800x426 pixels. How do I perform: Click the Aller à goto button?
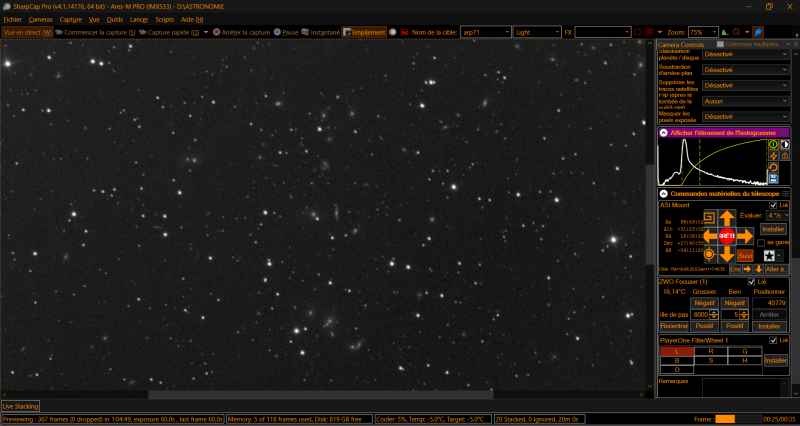(x=776, y=269)
